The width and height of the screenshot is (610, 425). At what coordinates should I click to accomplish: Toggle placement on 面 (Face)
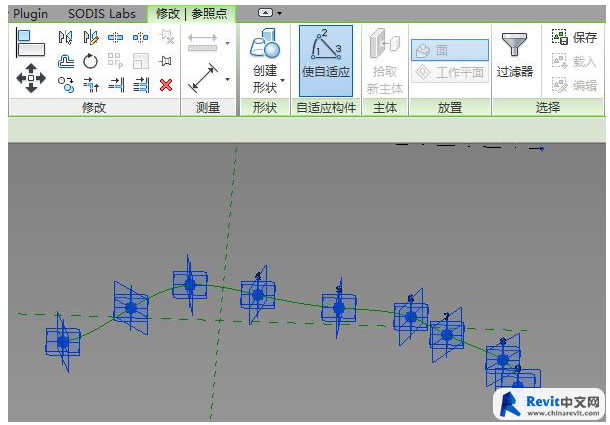(450, 50)
